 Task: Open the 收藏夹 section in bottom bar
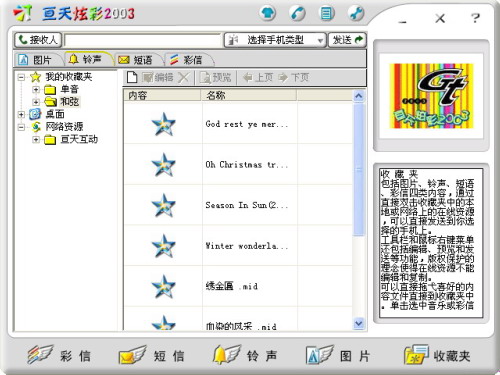(437, 355)
